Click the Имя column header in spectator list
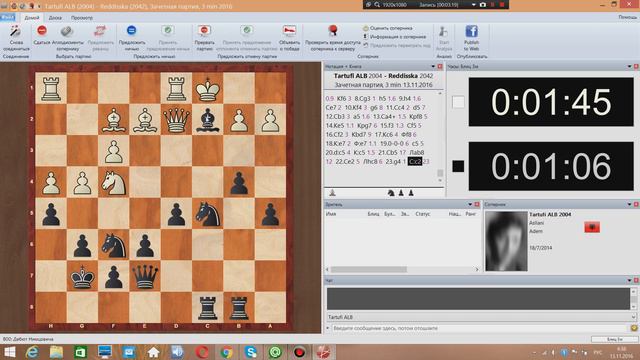 [331, 213]
